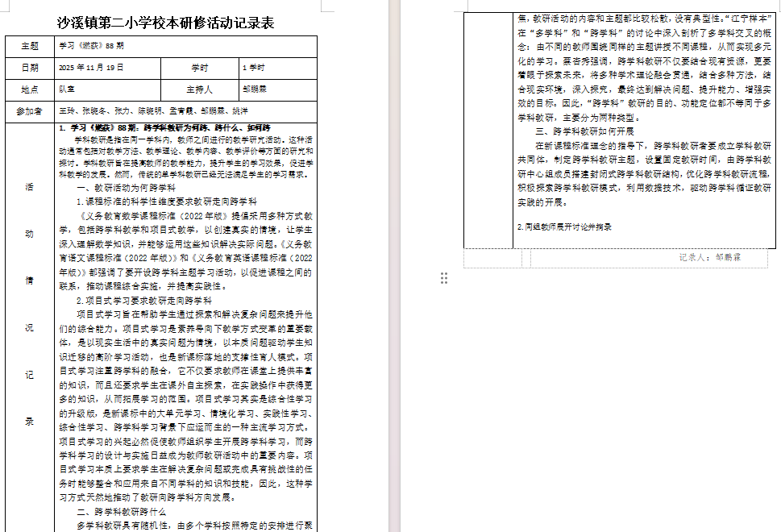Screen dimensions: 781x532
Task: Select the 主题 label cell
Action: 30,47
